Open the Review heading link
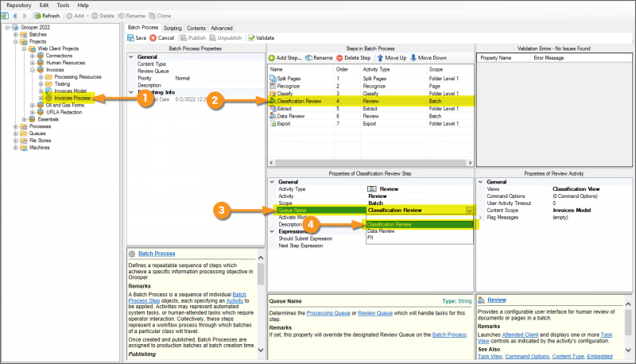Image resolution: width=636 pixels, height=364 pixels. [497, 300]
